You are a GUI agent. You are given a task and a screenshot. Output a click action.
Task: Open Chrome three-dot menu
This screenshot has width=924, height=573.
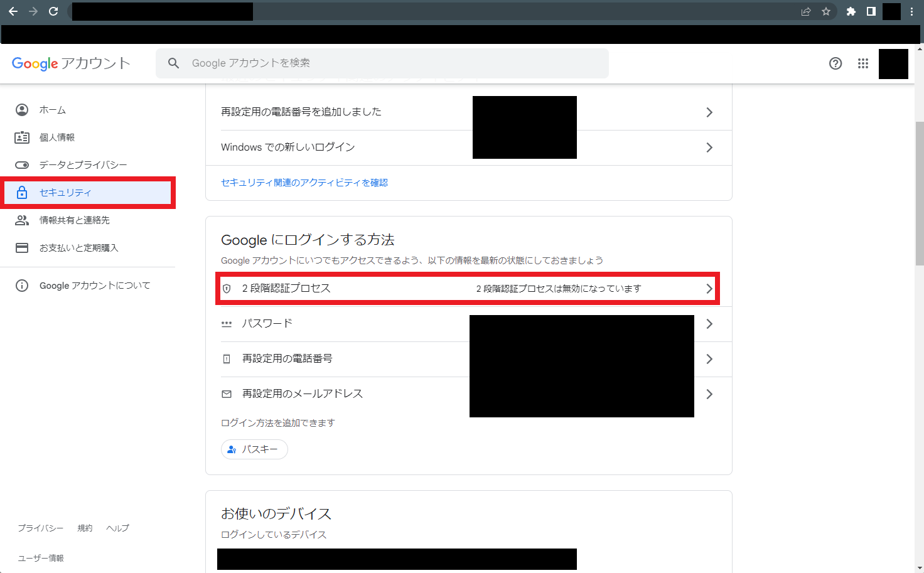coord(912,11)
